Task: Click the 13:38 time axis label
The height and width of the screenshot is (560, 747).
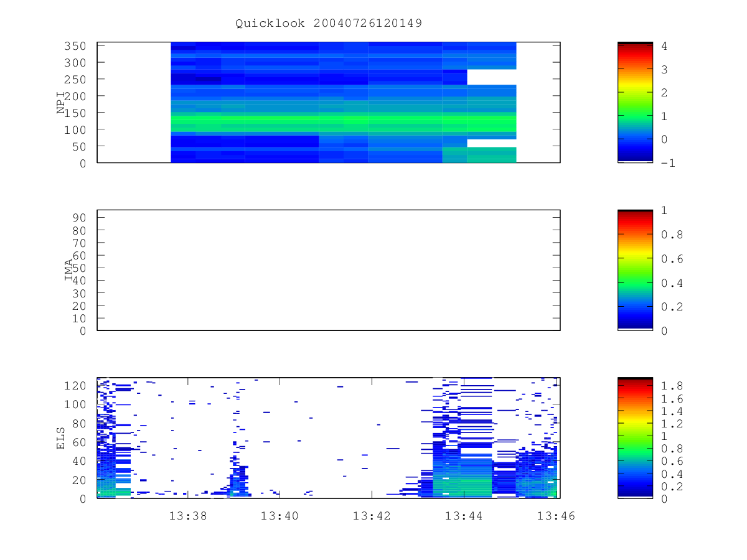Action: pos(188,516)
